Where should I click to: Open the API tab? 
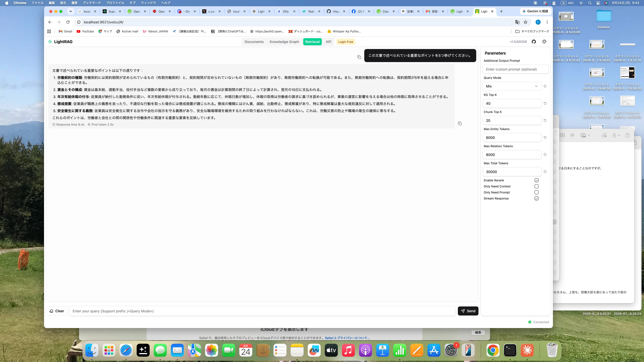329,42
